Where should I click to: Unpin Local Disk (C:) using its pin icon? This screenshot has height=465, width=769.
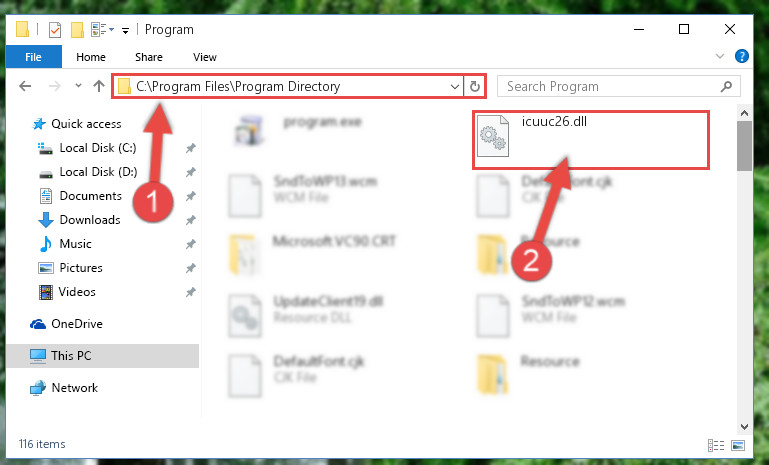(191, 148)
